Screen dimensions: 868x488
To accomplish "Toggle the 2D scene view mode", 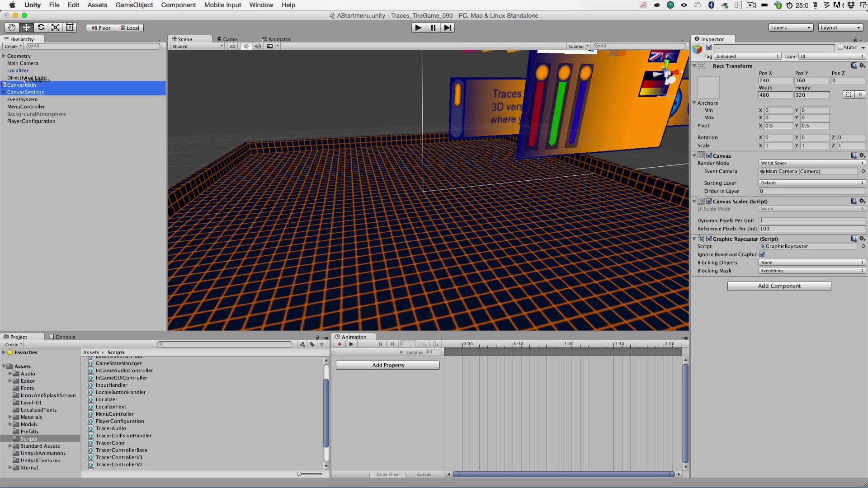I will click(x=232, y=46).
